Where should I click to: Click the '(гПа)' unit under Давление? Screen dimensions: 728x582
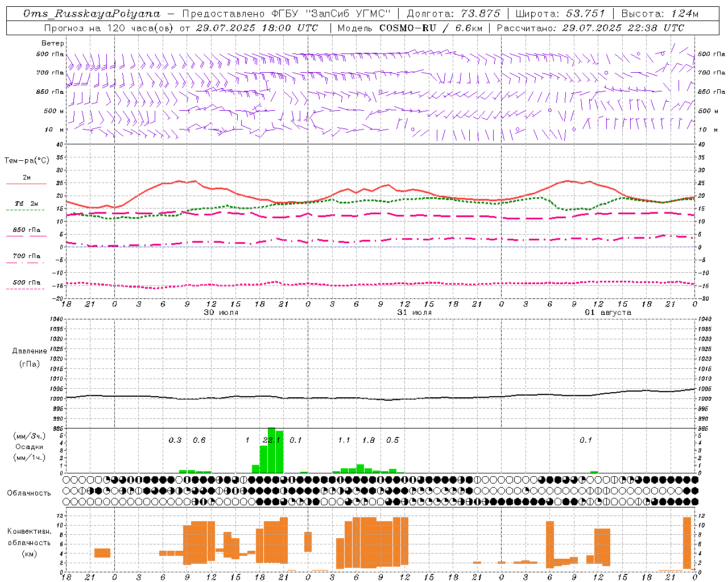coord(29,364)
